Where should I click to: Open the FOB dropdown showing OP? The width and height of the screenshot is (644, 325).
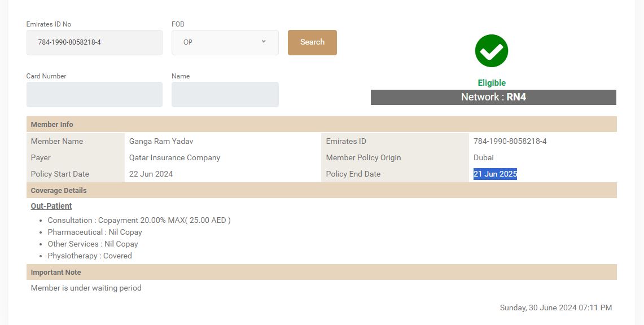(225, 42)
